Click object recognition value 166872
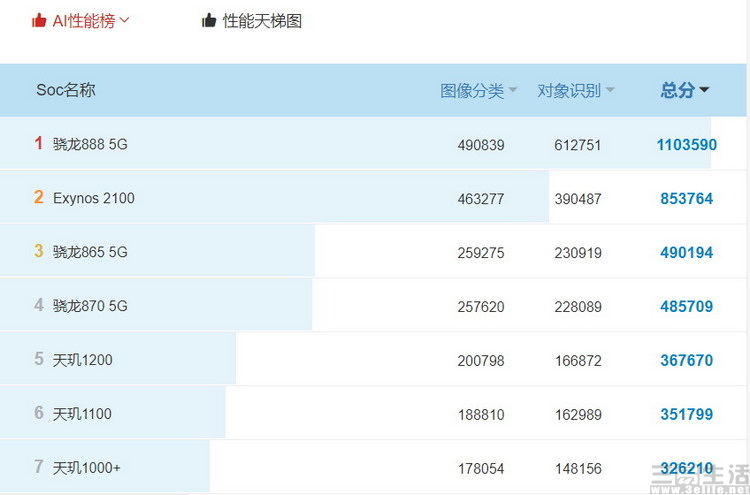 coord(578,361)
